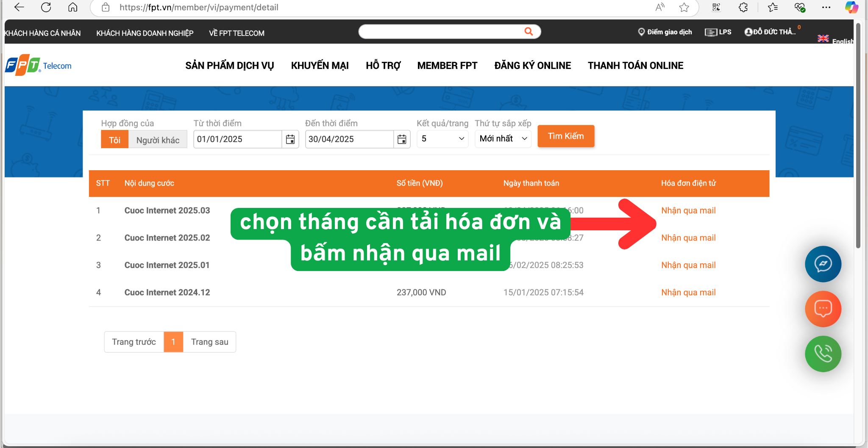Focus the site search box
Image resolution: width=868 pixels, height=448 pixels.
tap(441, 31)
